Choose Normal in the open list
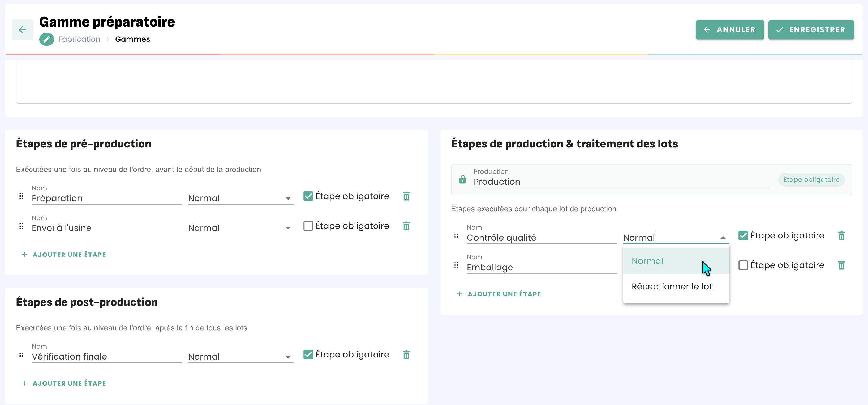Viewport: 868px width, 405px height. (647, 261)
